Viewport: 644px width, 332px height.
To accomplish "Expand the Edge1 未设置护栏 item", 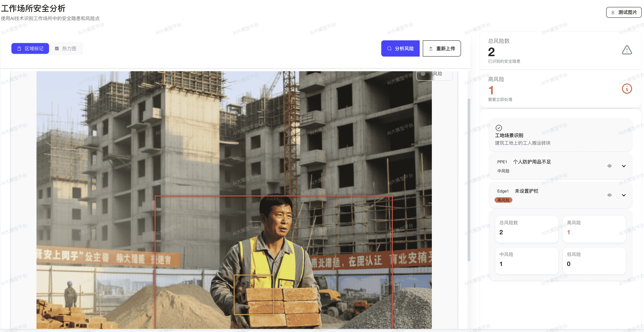I will pyautogui.click(x=624, y=195).
